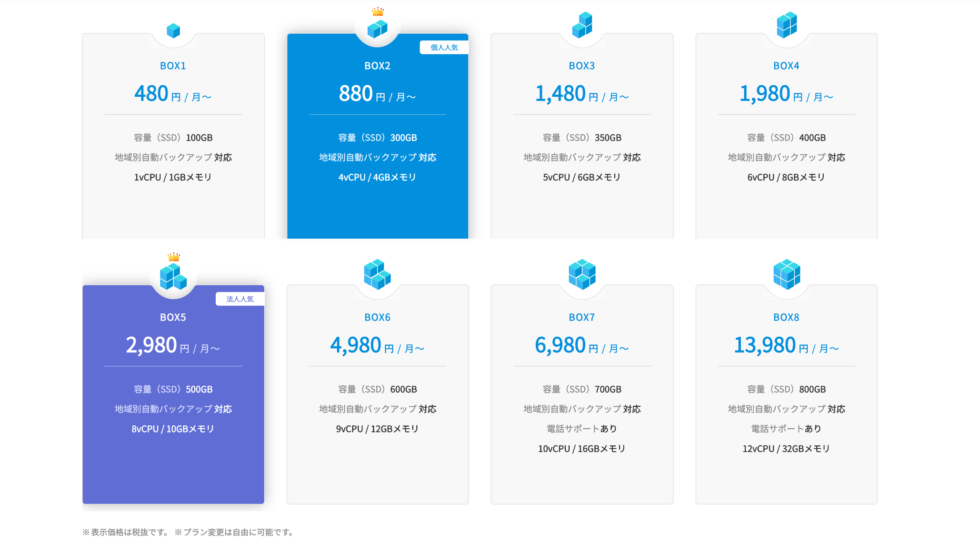Select the 法人人気 badge on BOX5
Screen dimensions: 980x544
click(x=240, y=299)
